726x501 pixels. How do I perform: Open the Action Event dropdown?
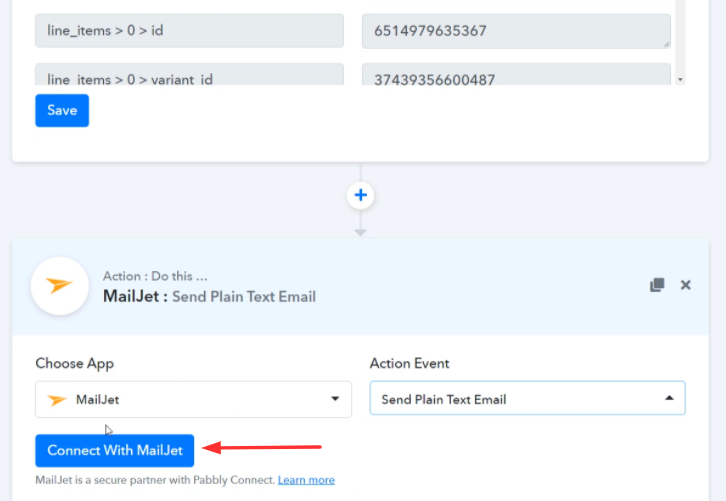coord(527,398)
